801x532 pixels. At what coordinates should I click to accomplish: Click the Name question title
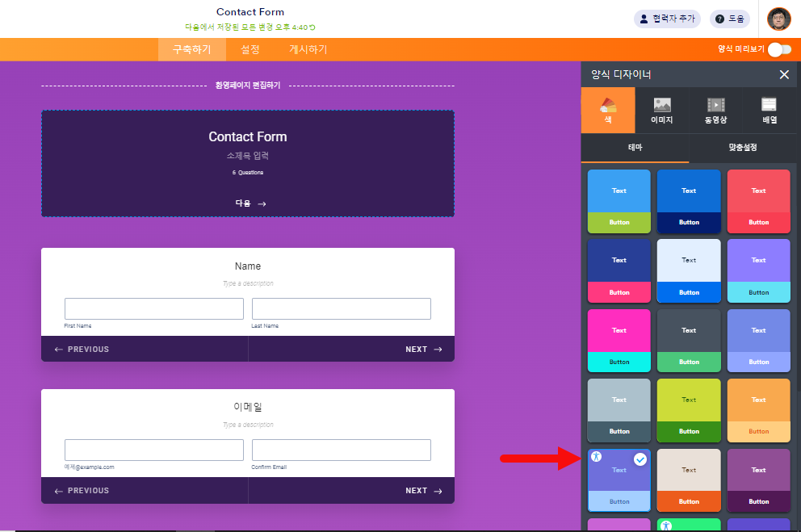[x=248, y=266]
